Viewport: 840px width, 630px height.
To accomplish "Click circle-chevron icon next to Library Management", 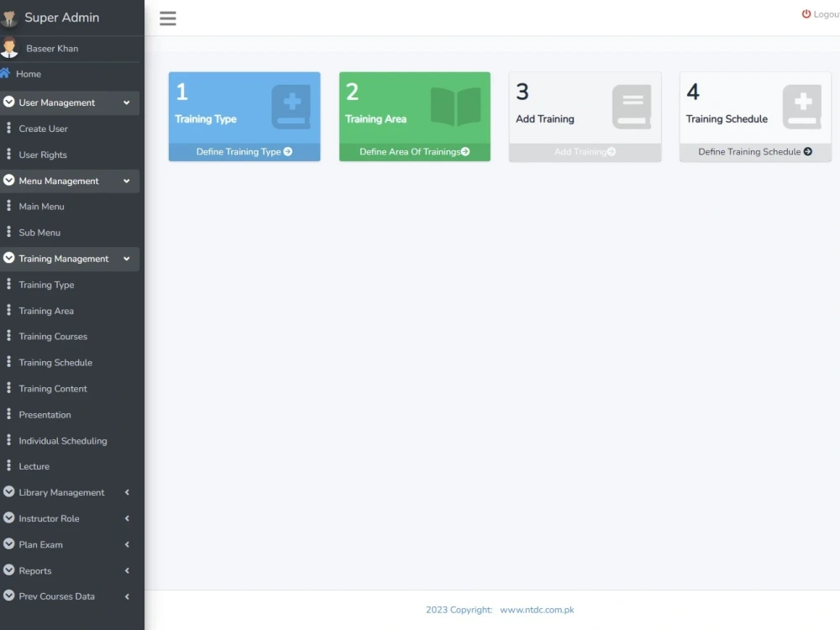I will pos(8,491).
